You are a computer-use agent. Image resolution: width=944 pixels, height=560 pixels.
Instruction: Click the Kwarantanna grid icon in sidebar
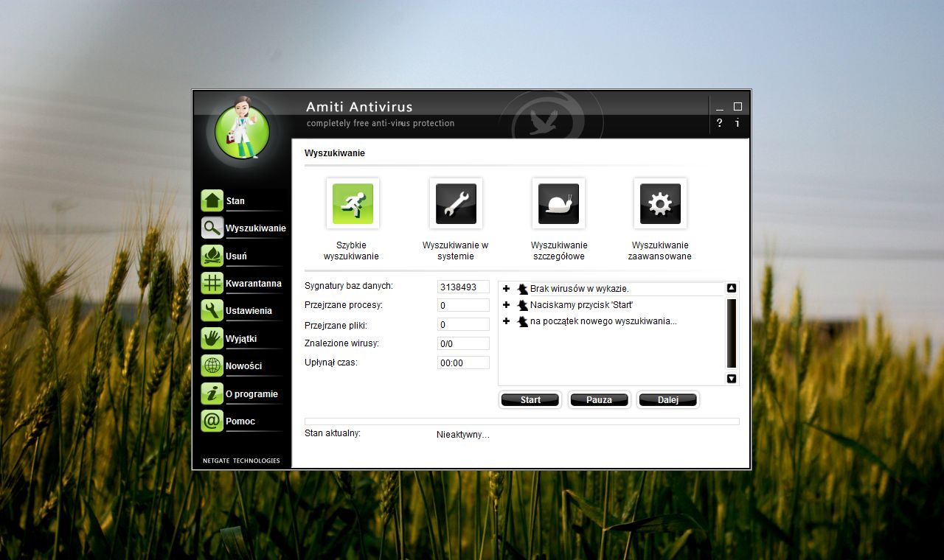tap(212, 283)
